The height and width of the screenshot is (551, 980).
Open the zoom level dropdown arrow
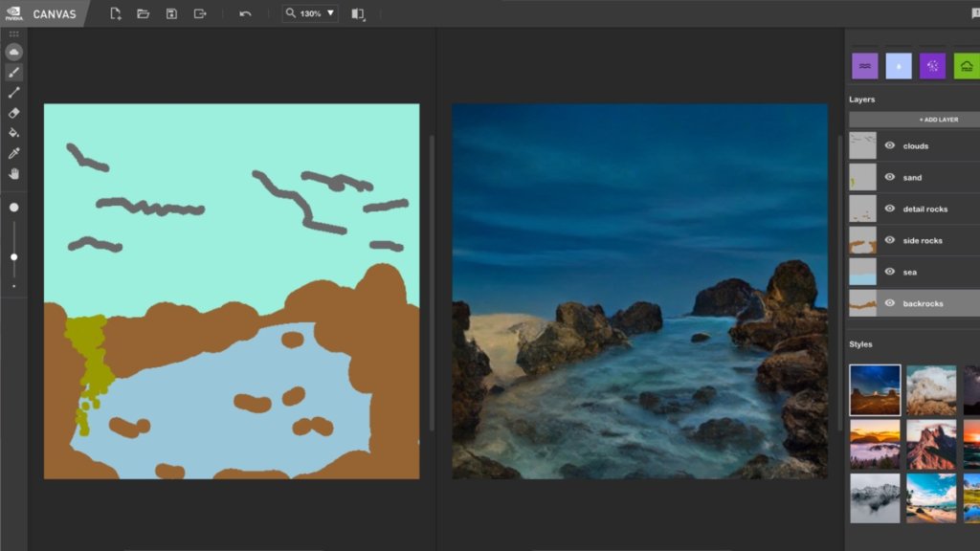330,13
